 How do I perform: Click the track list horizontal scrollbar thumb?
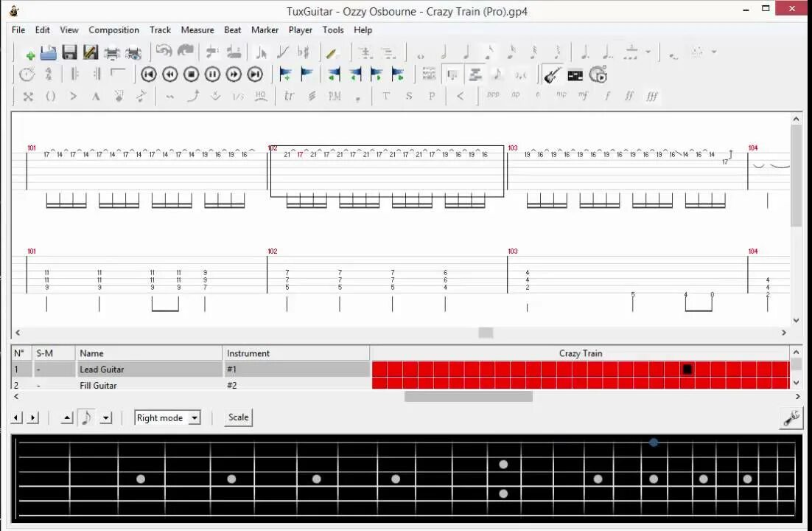coord(468,397)
